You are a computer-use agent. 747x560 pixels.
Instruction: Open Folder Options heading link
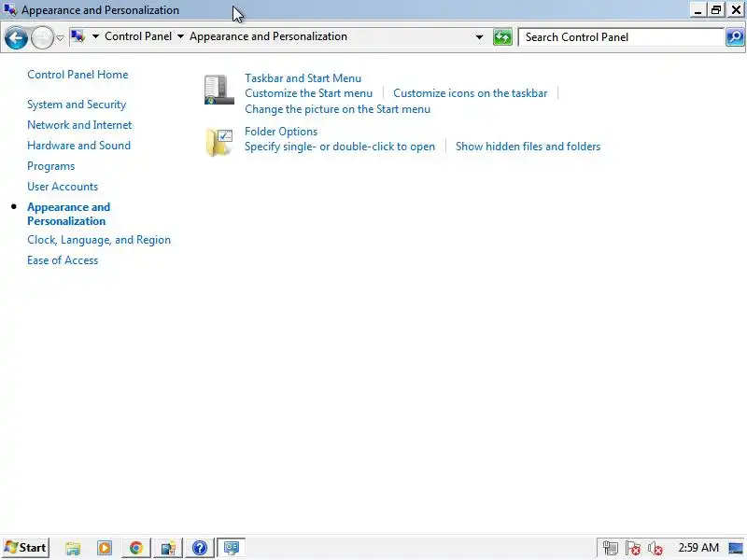pos(281,132)
